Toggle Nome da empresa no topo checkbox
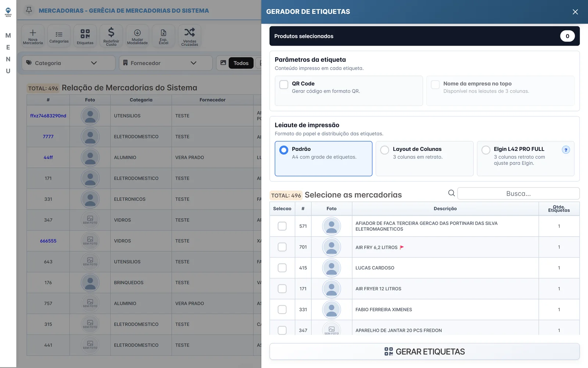The image size is (588, 368). (x=435, y=84)
